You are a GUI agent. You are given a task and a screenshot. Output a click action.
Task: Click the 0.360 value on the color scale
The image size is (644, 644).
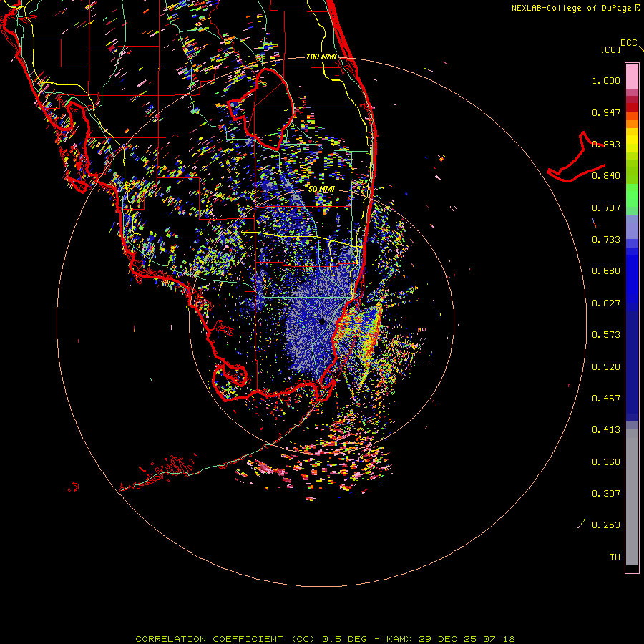click(606, 462)
